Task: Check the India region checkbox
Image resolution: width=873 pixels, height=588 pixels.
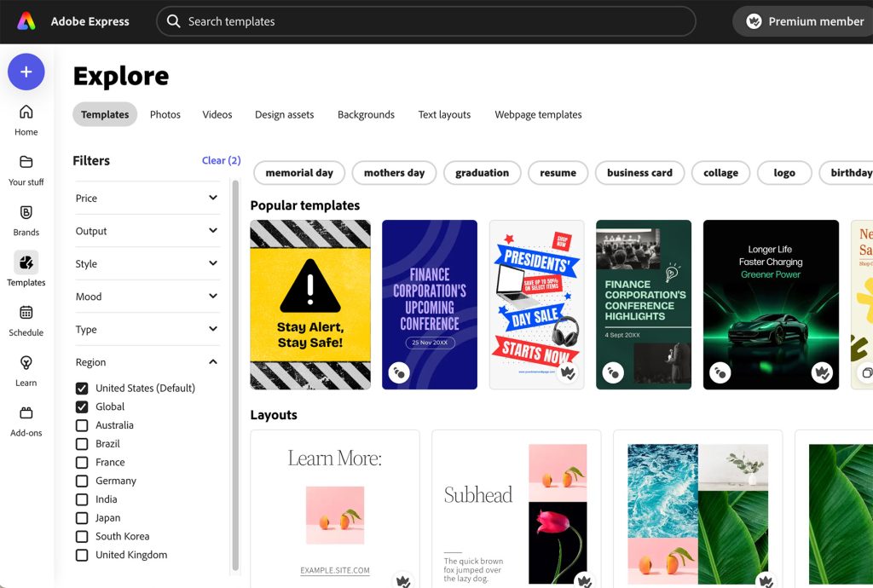Action: pos(82,499)
